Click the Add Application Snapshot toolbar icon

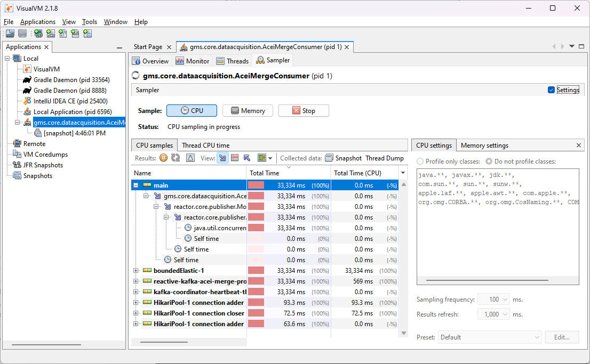pyautogui.click(x=87, y=34)
